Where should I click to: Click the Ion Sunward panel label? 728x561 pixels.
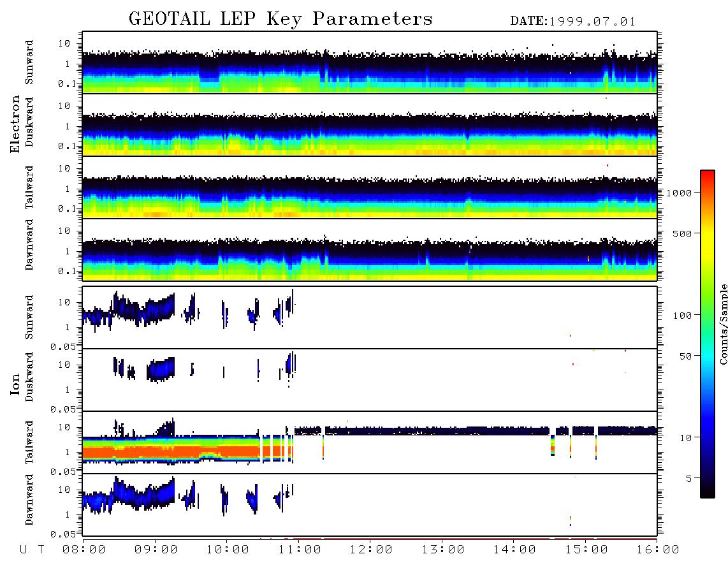pos(29,317)
